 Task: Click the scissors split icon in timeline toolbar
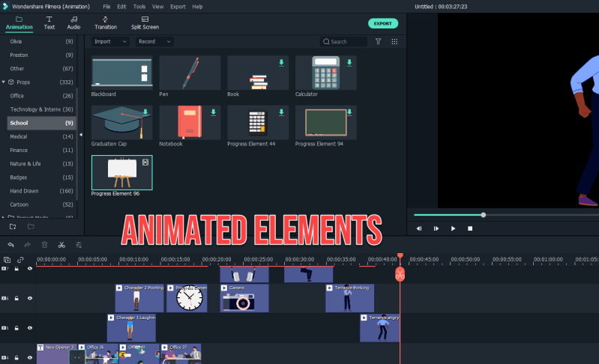click(x=61, y=245)
